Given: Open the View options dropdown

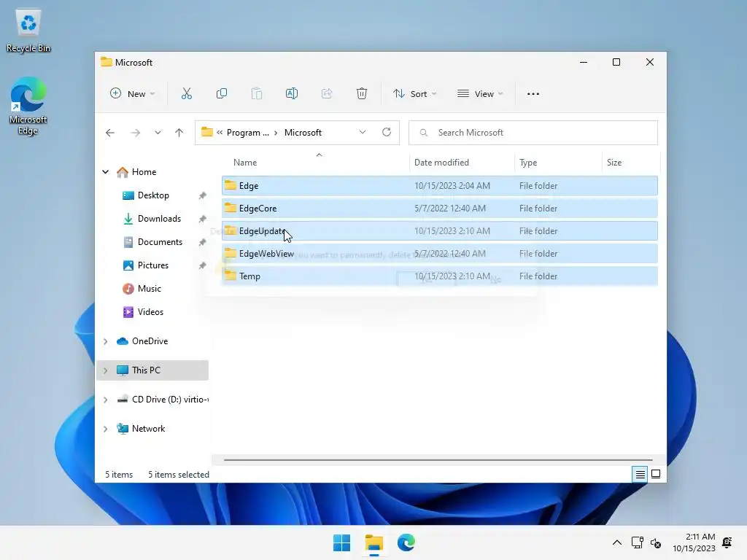Looking at the screenshot, I should click(x=480, y=94).
